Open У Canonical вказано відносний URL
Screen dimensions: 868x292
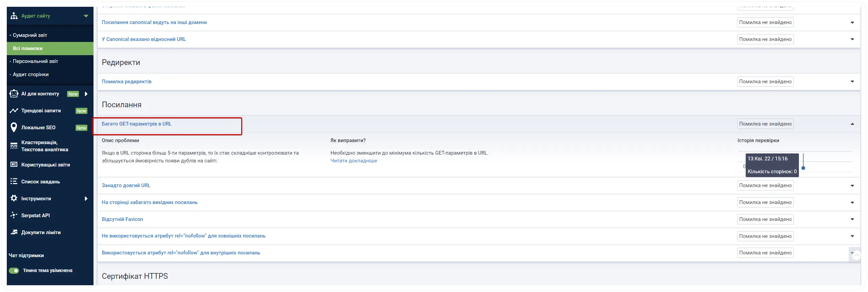tap(144, 39)
